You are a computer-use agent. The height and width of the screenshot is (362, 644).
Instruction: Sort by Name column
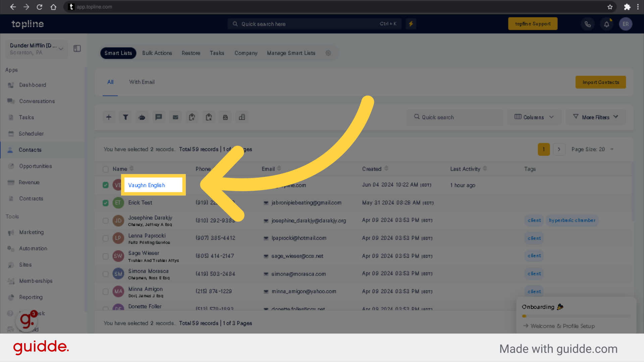131,169
